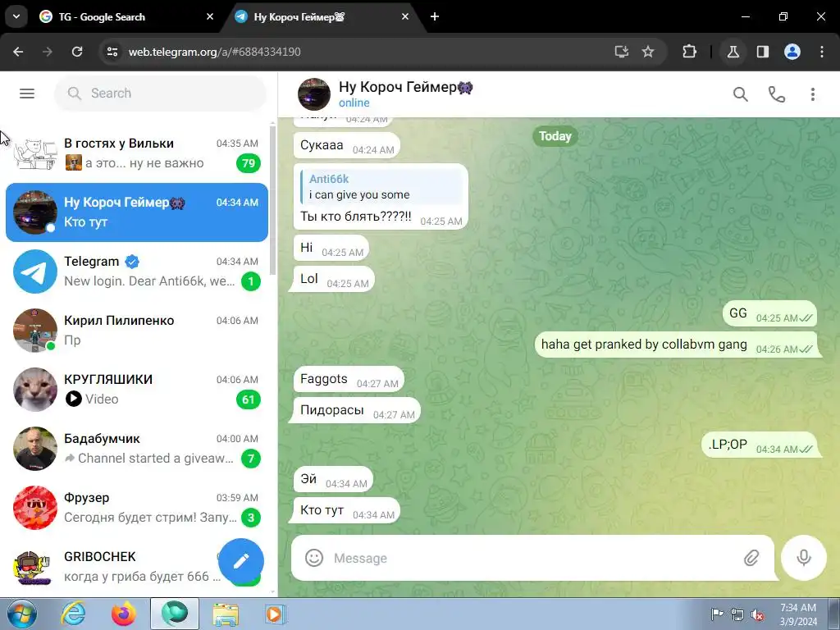Click the install app icon in address bar
Screen dimensions: 840x630
(622, 52)
